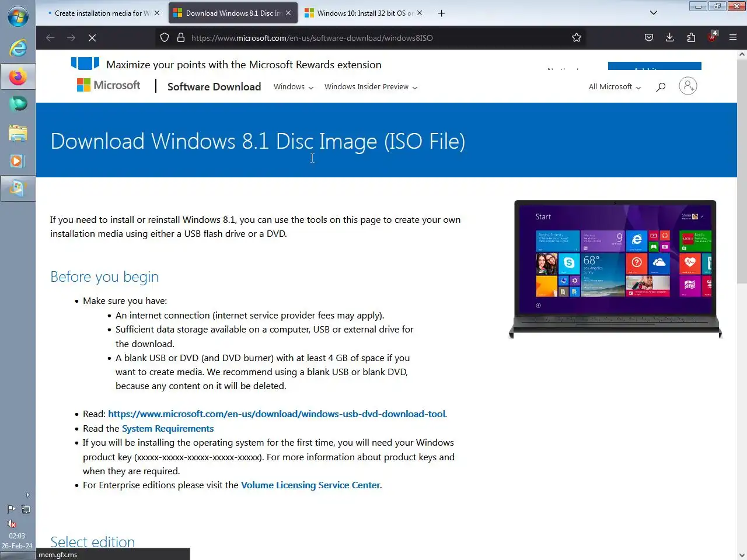Save page to Pocket

tap(649, 38)
